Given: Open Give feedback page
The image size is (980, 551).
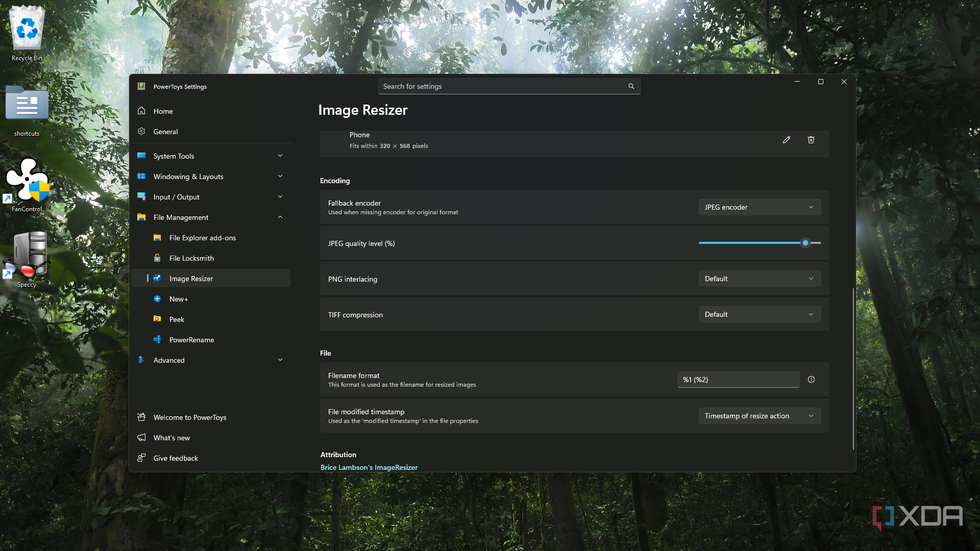Looking at the screenshot, I should pyautogui.click(x=211, y=458).
